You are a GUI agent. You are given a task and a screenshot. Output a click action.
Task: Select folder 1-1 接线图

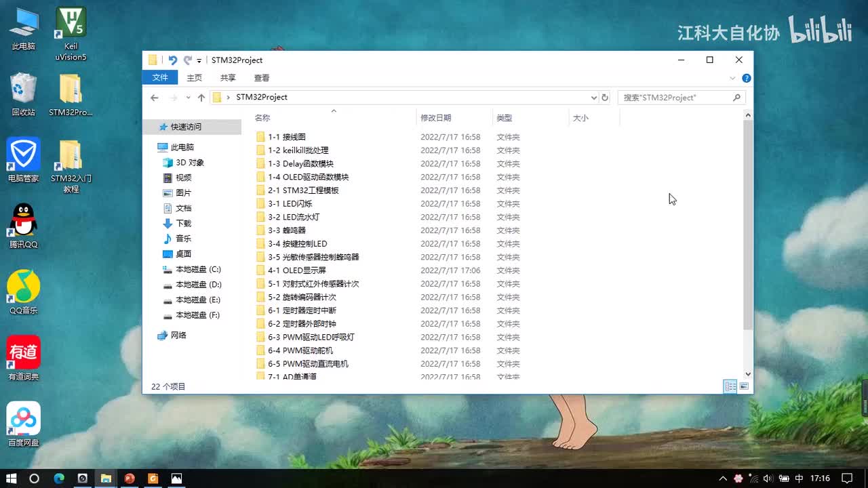281,137
